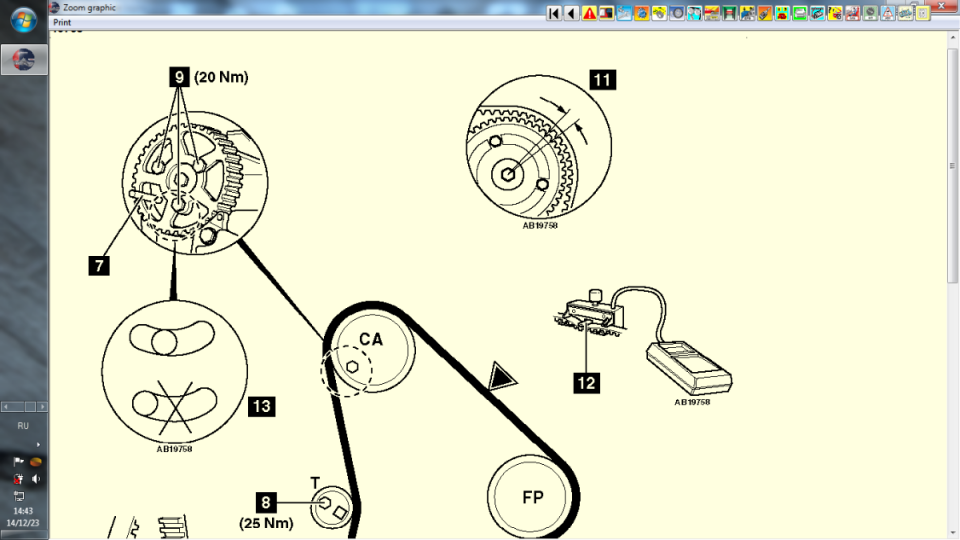Click the taskbar toolbar scroll-left arrow
The image size is (960, 540).
click(x=4, y=407)
